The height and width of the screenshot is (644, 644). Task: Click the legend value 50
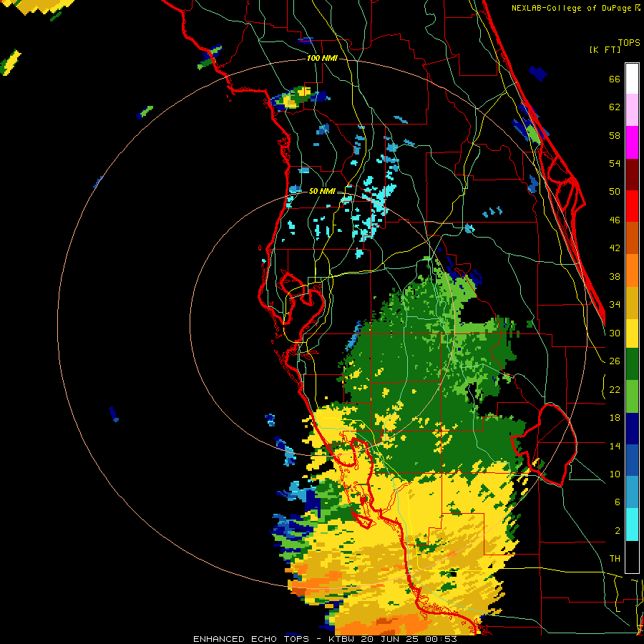(x=615, y=192)
